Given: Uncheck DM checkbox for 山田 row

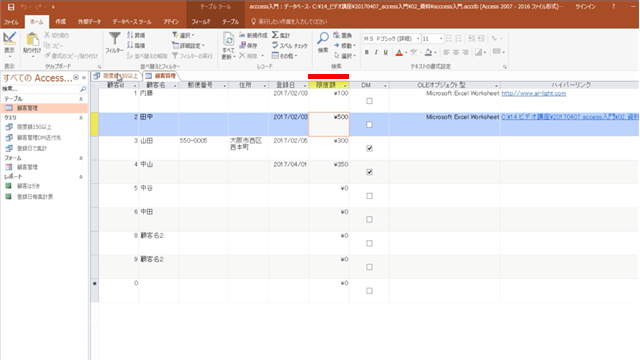Looking at the screenshot, I should 369,148.
